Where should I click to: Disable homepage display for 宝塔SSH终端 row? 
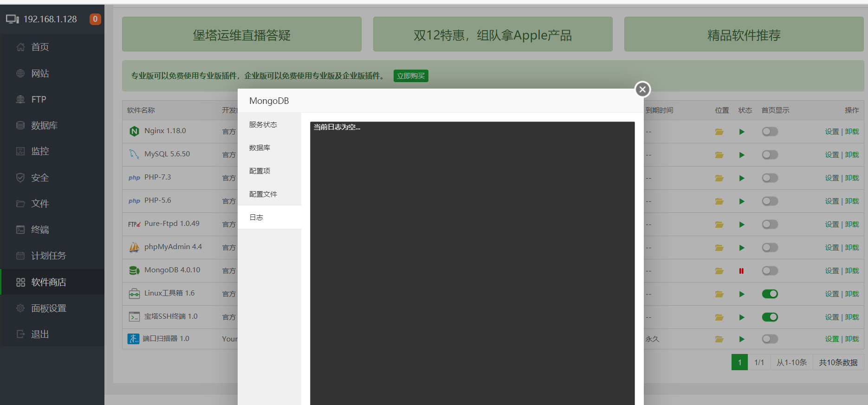click(x=770, y=317)
